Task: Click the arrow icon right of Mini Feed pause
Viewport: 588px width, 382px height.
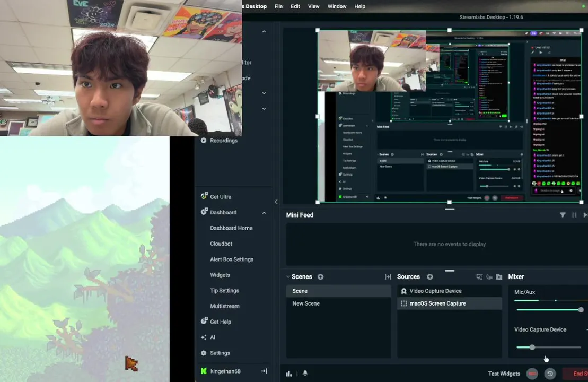Action: 585,215
